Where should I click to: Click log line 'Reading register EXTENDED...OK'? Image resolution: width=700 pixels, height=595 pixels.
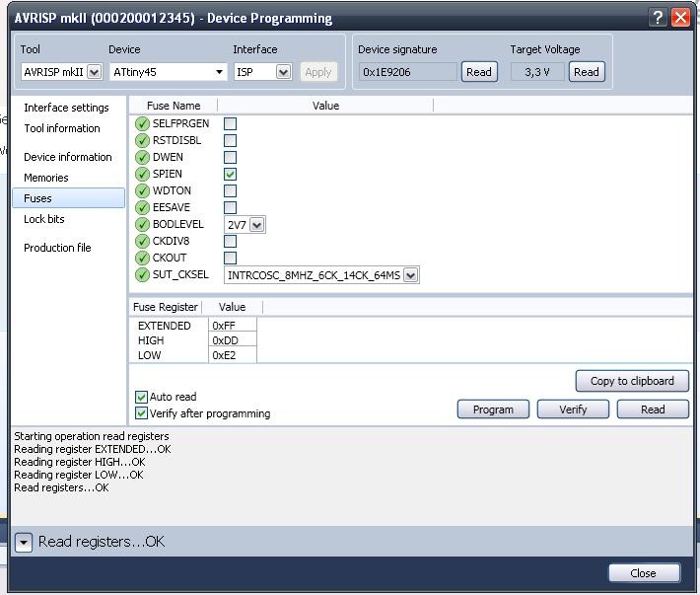coord(93,449)
